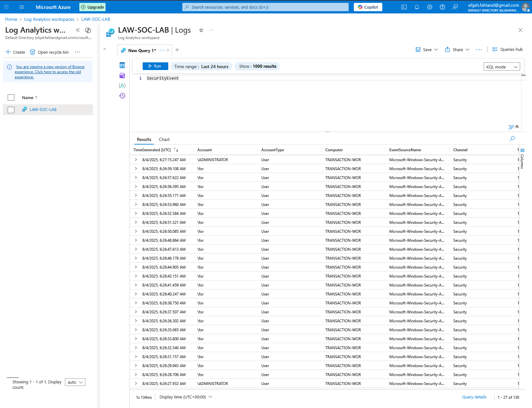Go to Log Analytics workspaces breadcrumb
Viewport: 532px width, 408px height.
click(49, 19)
